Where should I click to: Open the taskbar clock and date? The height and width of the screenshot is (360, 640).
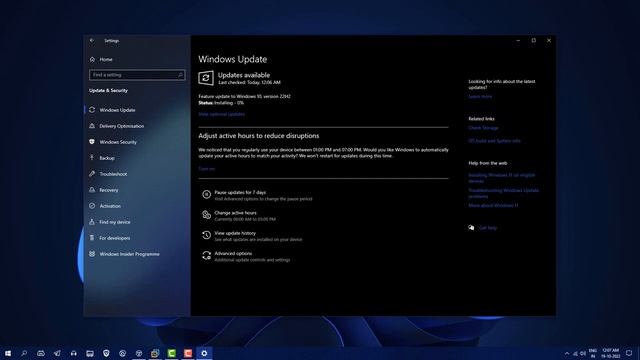click(611, 353)
